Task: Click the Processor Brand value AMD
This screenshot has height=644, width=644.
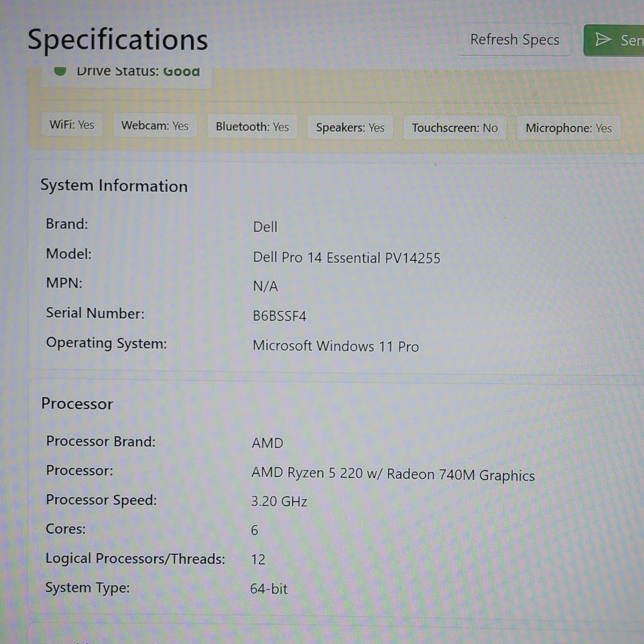Action: (x=267, y=443)
